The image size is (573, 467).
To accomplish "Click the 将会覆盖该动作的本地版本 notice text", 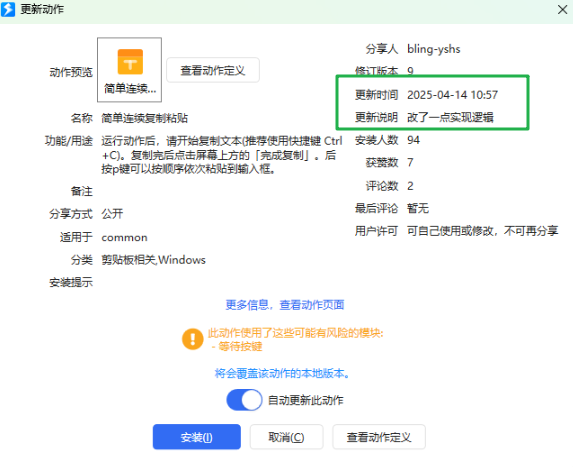I will point(282,373).
